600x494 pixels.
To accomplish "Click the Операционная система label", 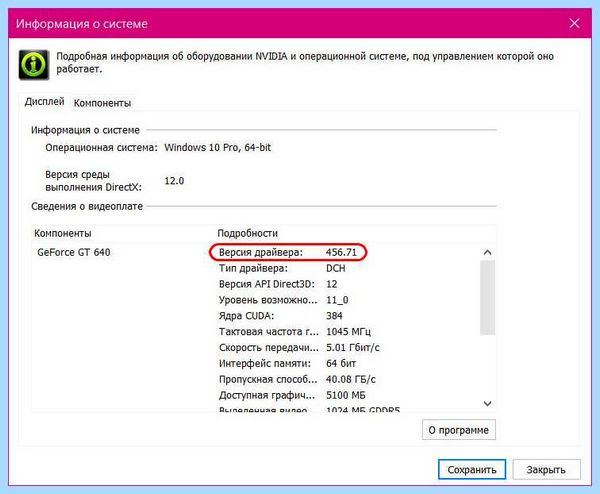I will pyautogui.click(x=101, y=148).
